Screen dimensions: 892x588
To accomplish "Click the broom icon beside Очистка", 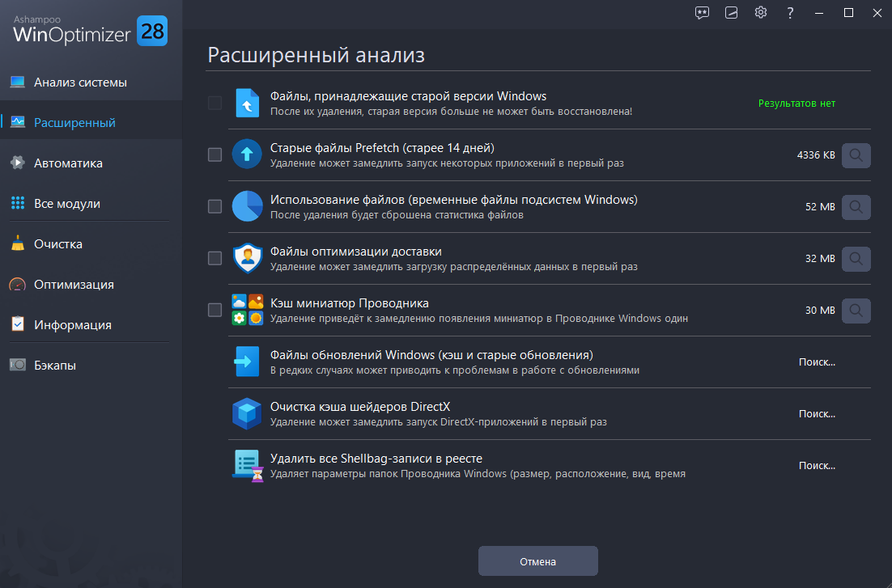I will [x=18, y=243].
